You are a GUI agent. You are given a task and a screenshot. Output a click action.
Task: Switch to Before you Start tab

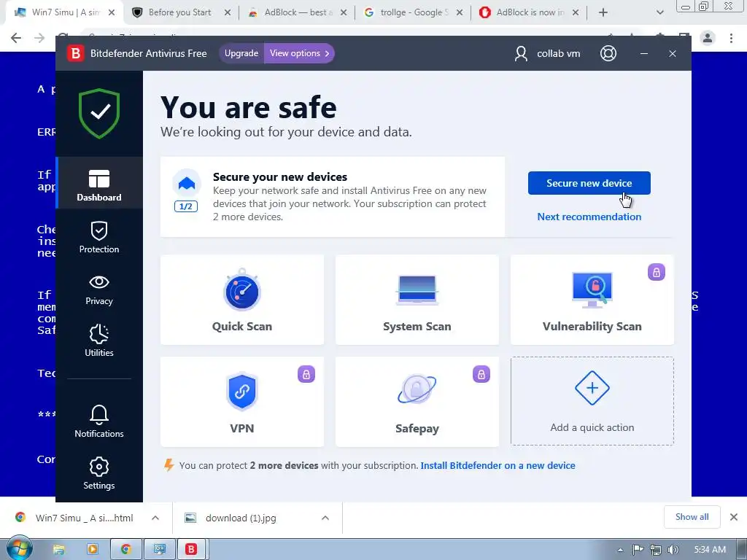pos(180,12)
